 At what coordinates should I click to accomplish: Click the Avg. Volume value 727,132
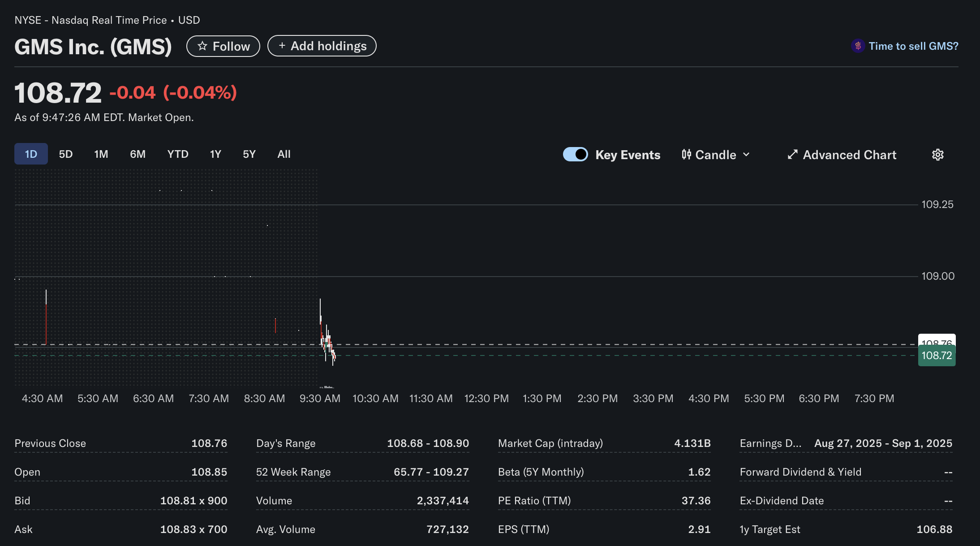click(447, 529)
